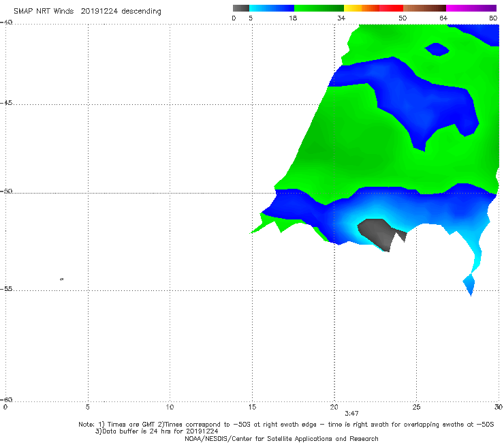Click the small isolated blue diamond near 55S

(469, 284)
